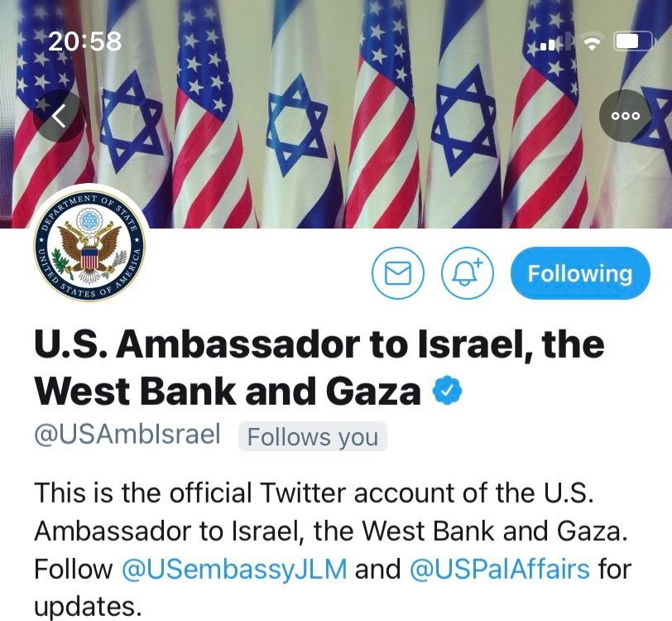Tap the 20:58 clock in status bar
This screenshot has height=621, width=672.
85,41
